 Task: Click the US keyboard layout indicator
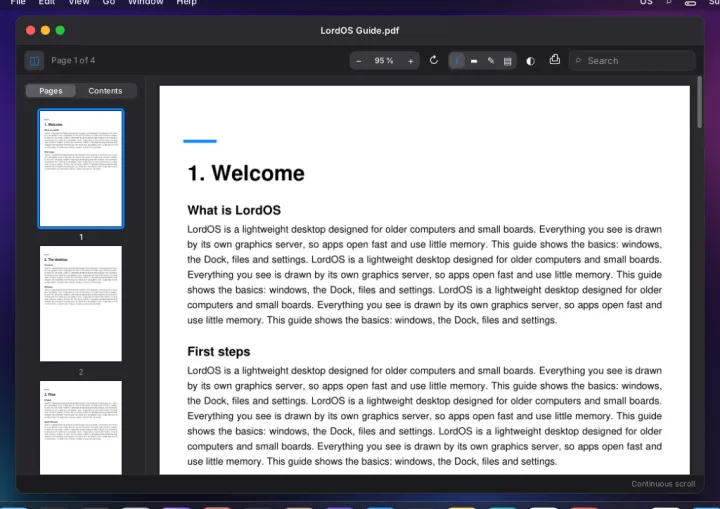pos(646,2)
